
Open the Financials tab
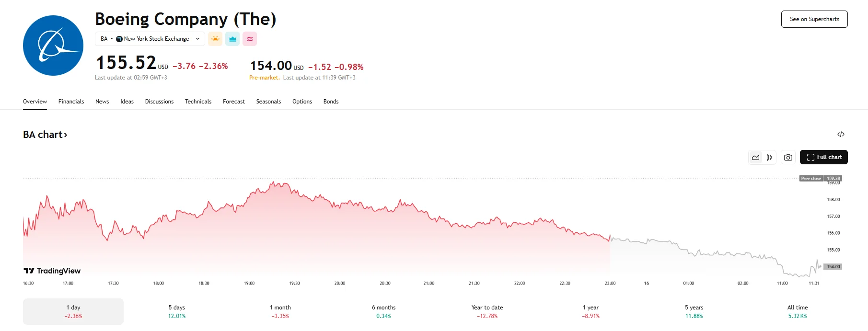tap(71, 102)
